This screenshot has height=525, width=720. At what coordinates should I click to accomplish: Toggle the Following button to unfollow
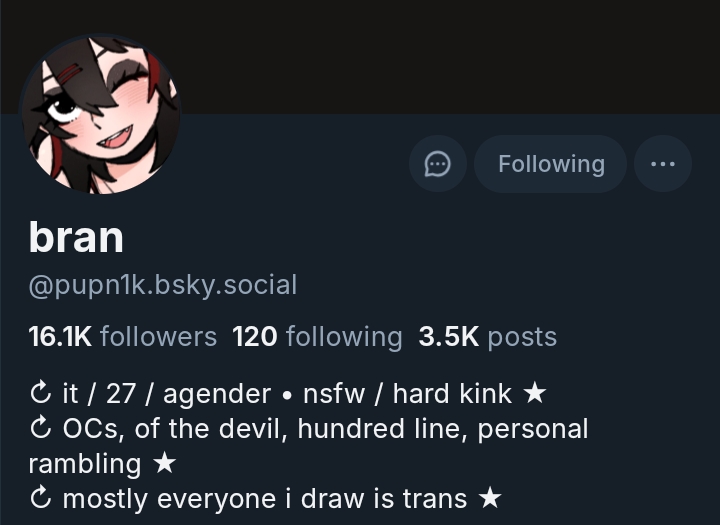pyautogui.click(x=550, y=164)
